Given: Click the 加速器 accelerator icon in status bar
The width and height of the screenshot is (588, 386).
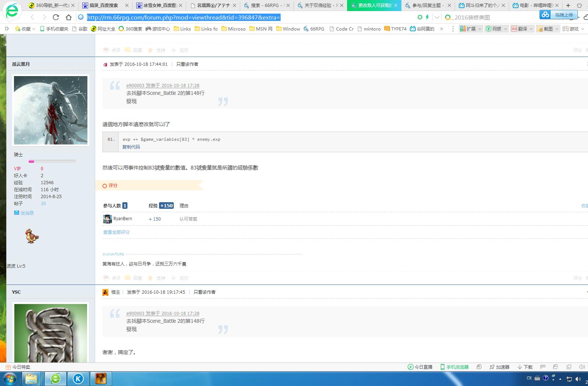Looking at the screenshot, I should [x=499, y=367].
